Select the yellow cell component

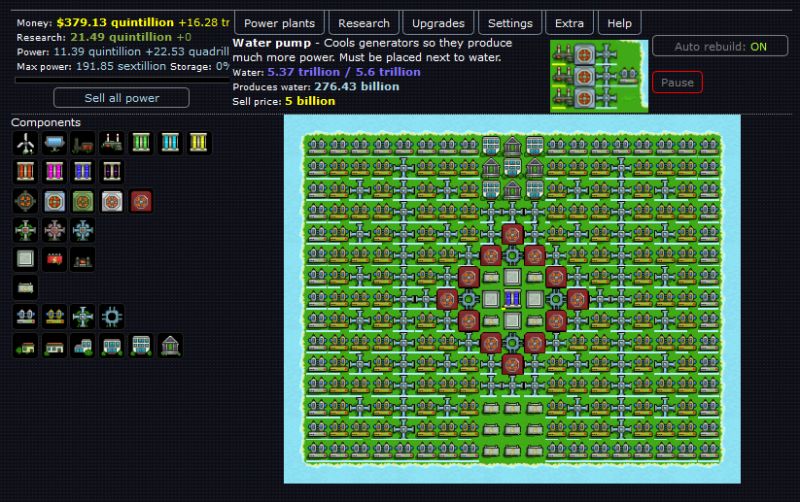(x=198, y=143)
